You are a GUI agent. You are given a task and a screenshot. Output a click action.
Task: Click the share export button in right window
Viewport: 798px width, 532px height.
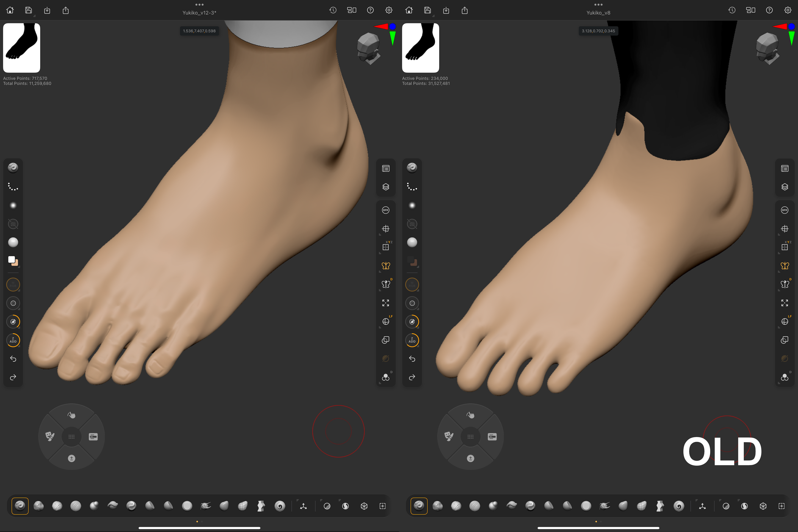click(x=464, y=10)
